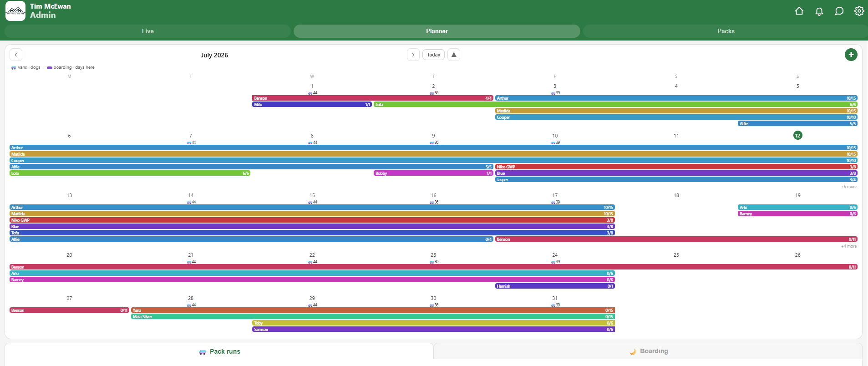Open Samson's 0/6 boarding bar
The height and width of the screenshot is (366, 868).
click(x=433, y=330)
